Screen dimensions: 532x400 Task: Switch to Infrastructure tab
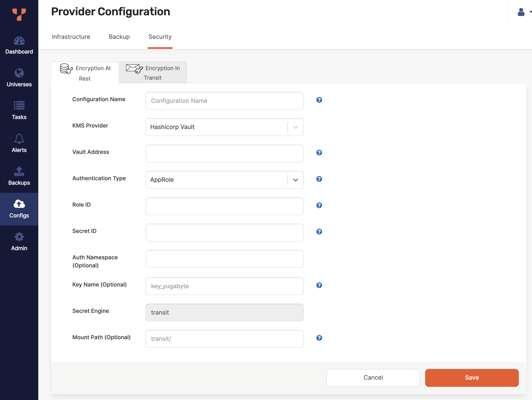(x=71, y=37)
